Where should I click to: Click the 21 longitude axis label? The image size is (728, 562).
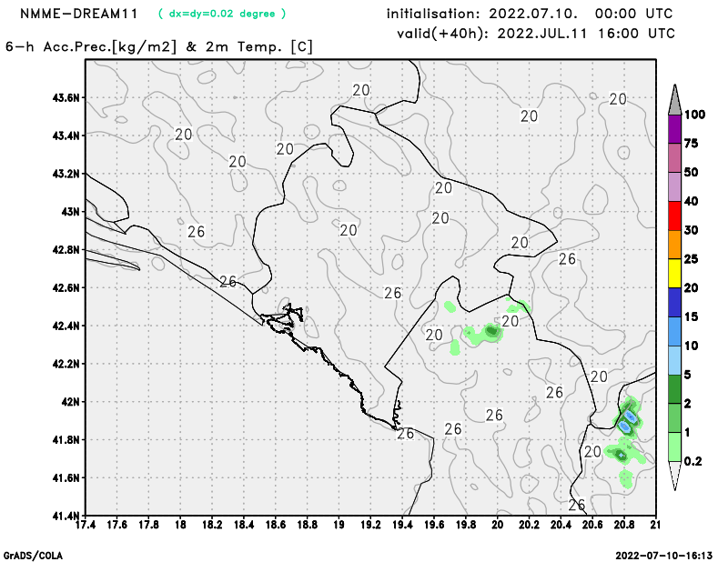(655, 526)
